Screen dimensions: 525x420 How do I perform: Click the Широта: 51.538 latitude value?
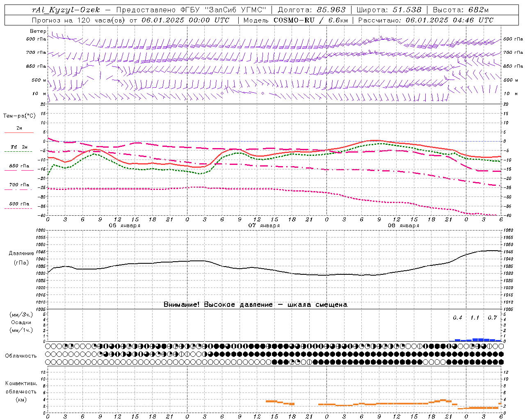point(389,10)
